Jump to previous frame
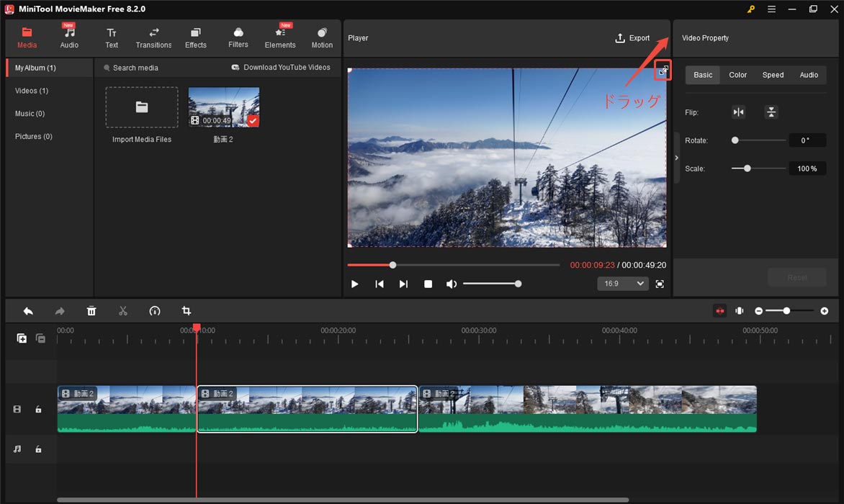The image size is (844, 504). pyautogui.click(x=380, y=284)
